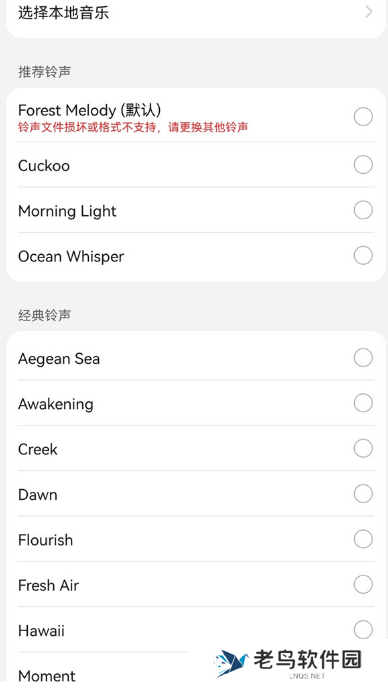This screenshot has width=388, height=689.
Task: Choose the Fresh Air radio button
Action: [363, 584]
